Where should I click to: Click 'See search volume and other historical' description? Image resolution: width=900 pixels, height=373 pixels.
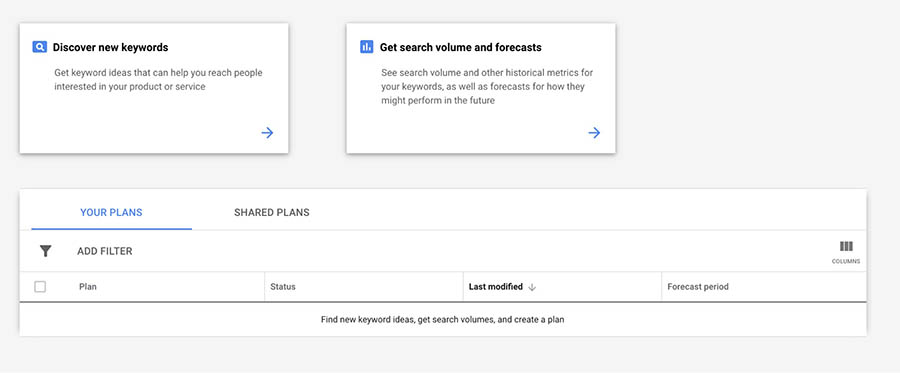(487, 87)
